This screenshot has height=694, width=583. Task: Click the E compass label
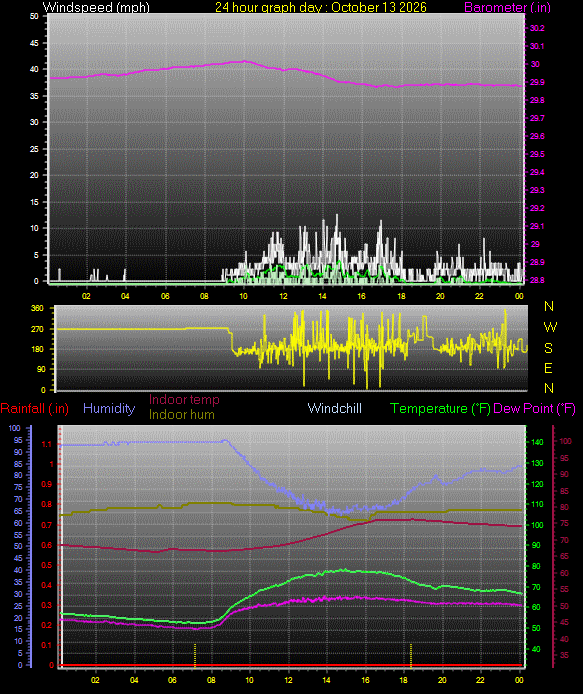pos(548,368)
